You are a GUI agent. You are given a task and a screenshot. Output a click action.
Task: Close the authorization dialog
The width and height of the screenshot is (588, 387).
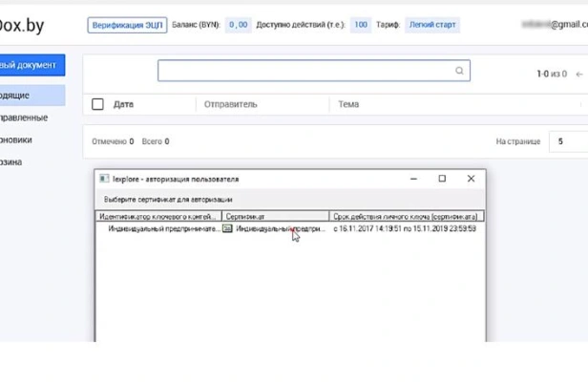(x=471, y=179)
